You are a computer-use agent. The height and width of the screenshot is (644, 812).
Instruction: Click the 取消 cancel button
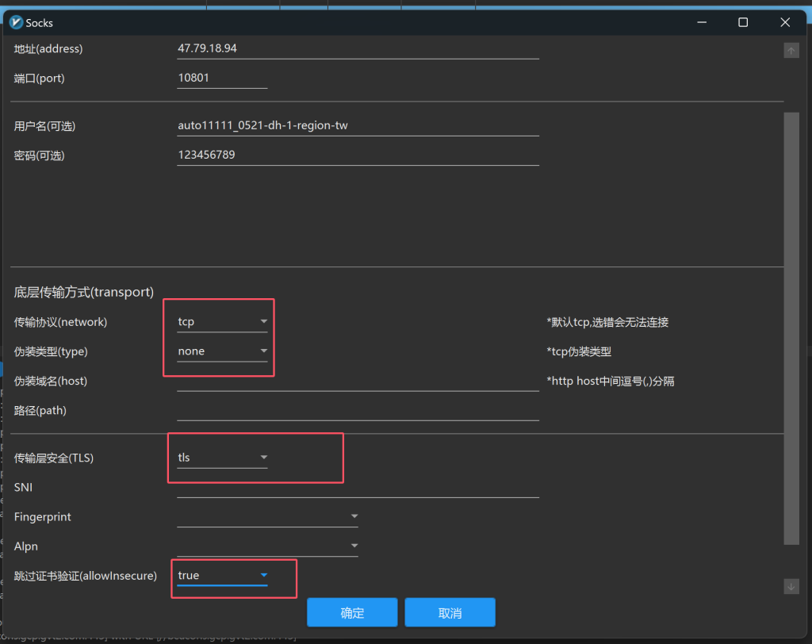click(450, 613)
